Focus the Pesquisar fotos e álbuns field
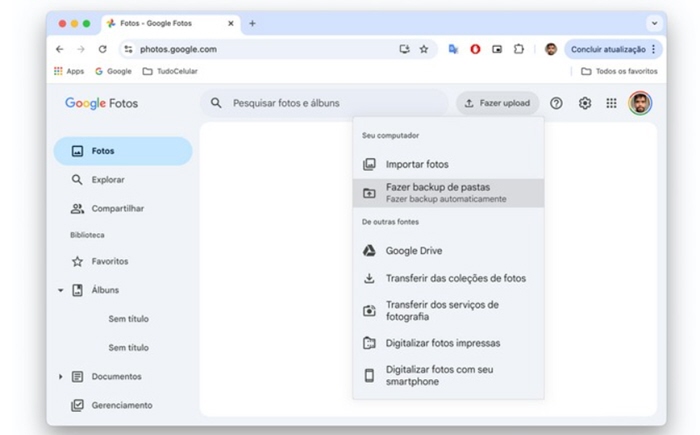This screenshot has width=700, height=435. pos(324,103)
